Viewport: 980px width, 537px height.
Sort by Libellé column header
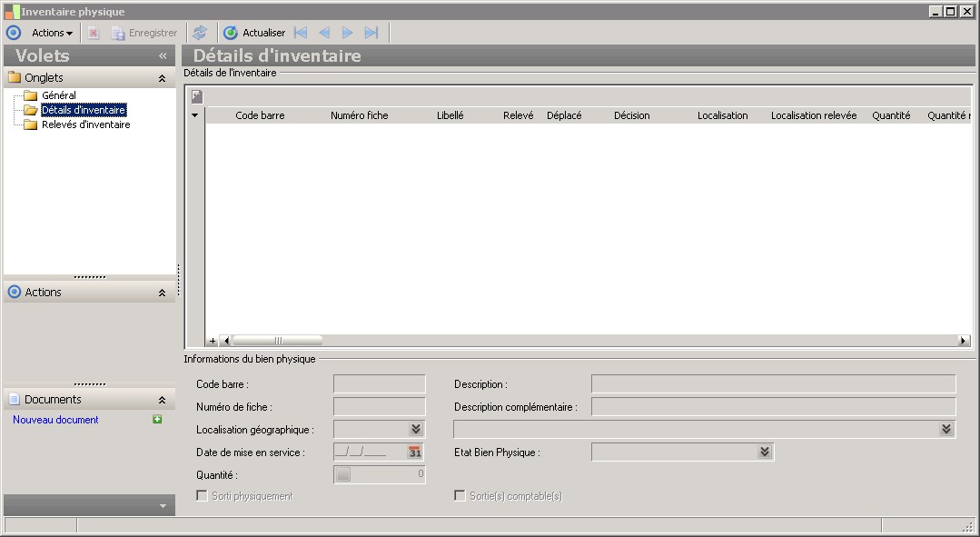click(450, 115)
